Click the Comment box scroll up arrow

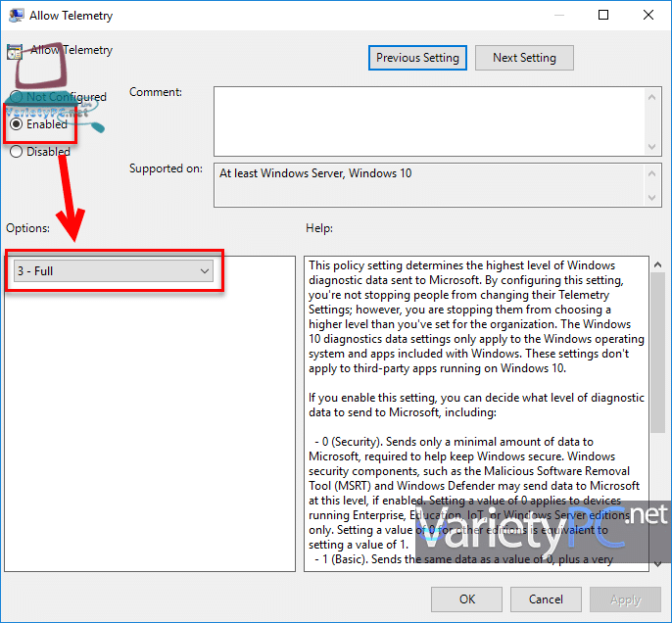(x=653, y=95)
